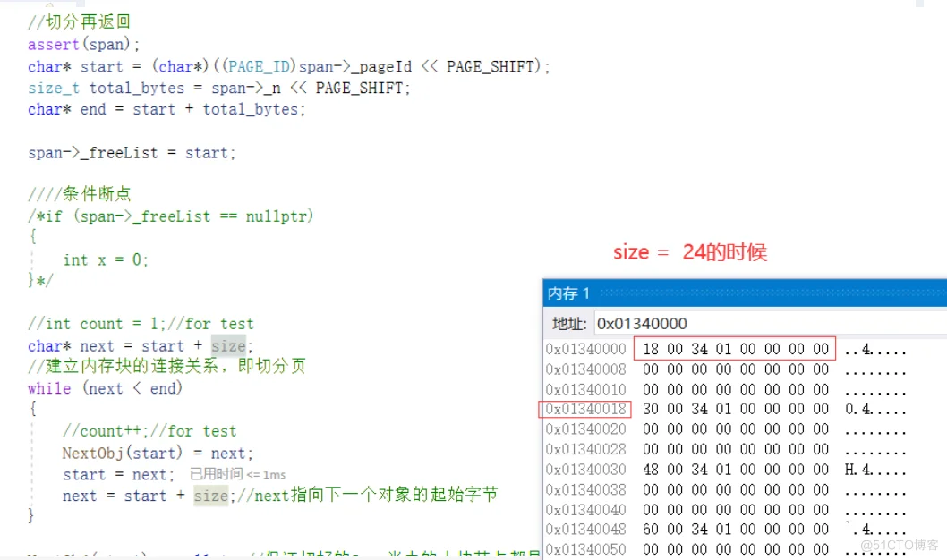This screenshot has width=947, height=560.
Task: Select memory address 0x01340018 row label
Action: [x=585, y=409]
